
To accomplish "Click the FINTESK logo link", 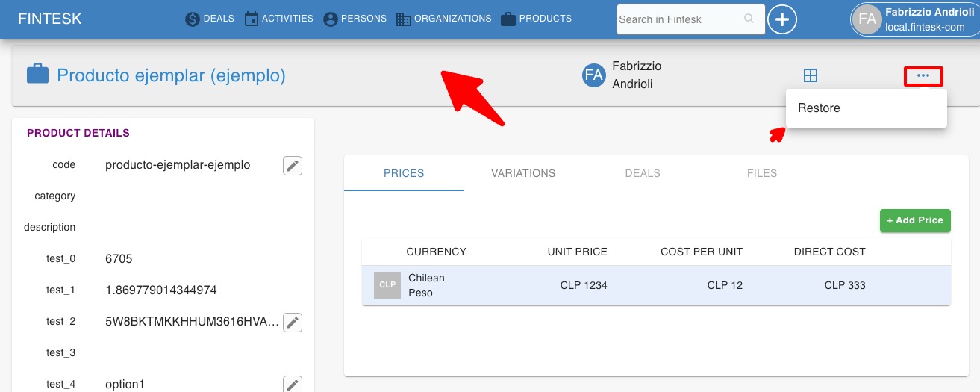I will point(50,19).
